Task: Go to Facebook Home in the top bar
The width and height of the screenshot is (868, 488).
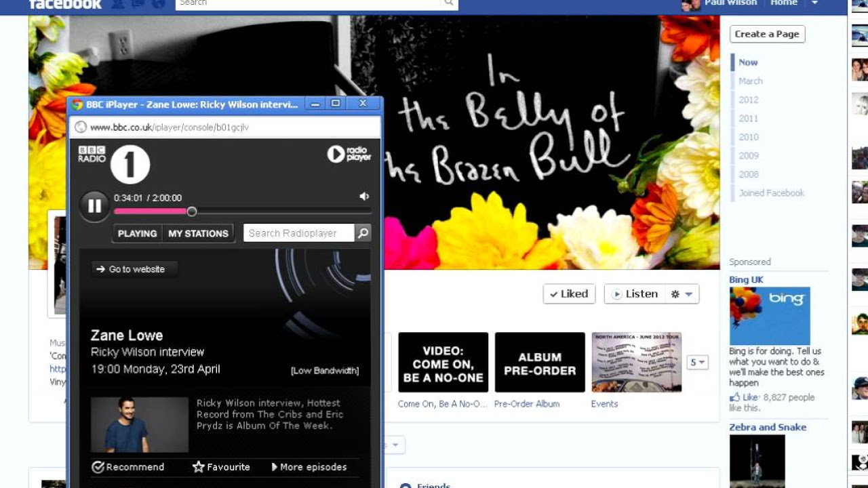Action: coord(784,3)
